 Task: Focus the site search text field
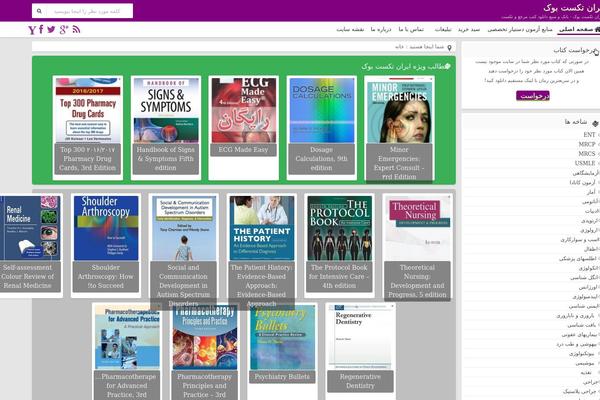pos(90,11)
